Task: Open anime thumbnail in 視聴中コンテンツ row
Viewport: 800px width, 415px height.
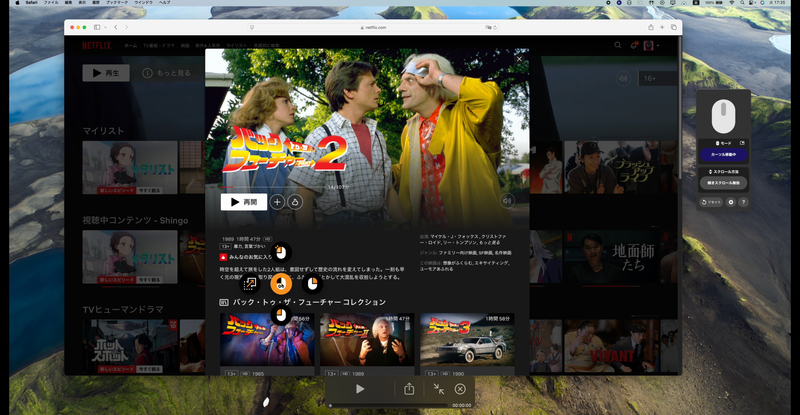Action: pyautogui.click(x=130, y=257)
